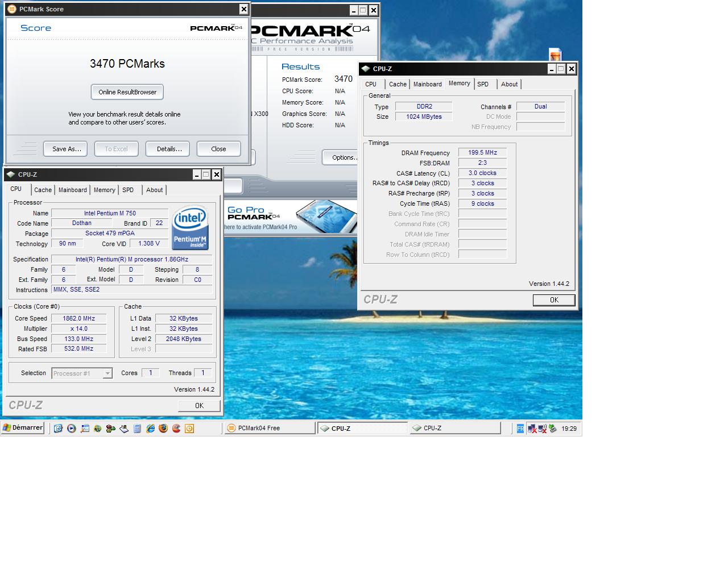
Task: Click the 3470 PCMarks score text
Action: click(127, 64)
